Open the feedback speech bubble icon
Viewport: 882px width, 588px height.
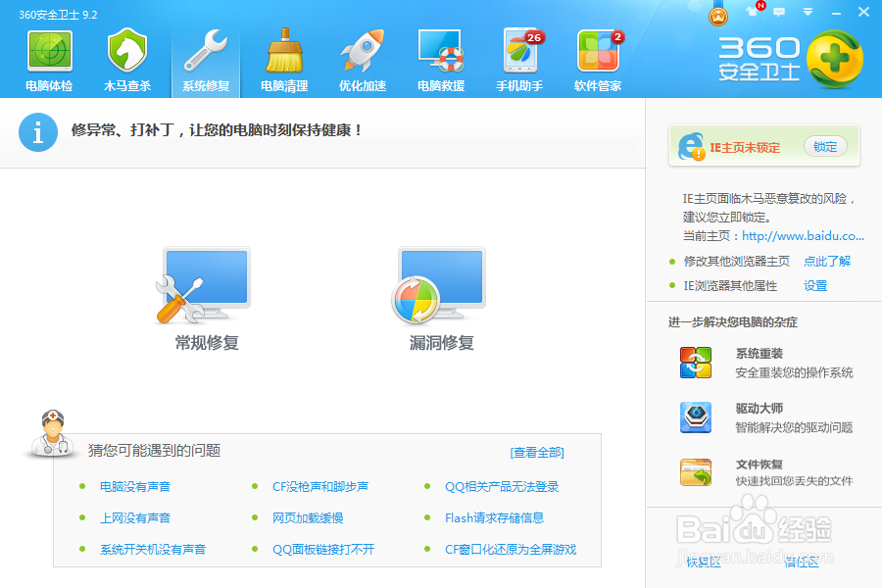[779, 12]
